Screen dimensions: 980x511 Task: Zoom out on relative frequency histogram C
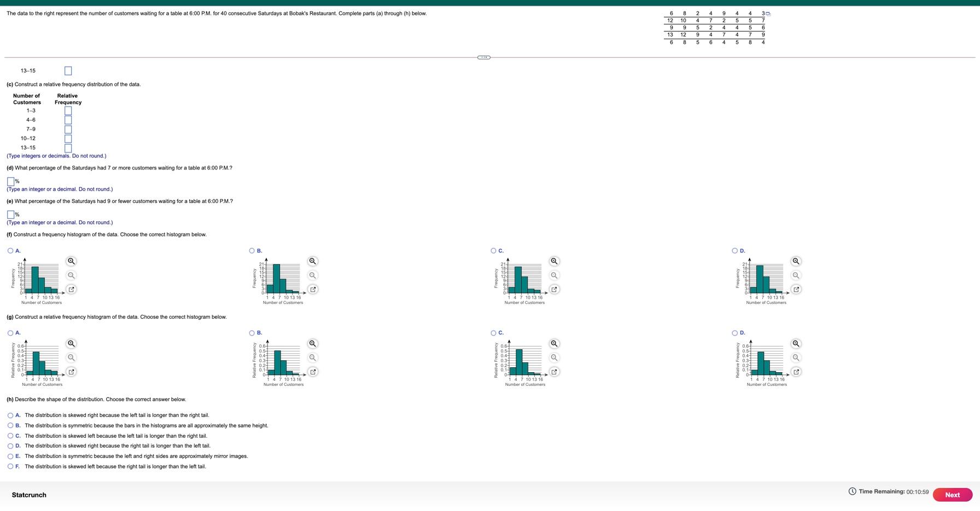(x=554, y=357)
